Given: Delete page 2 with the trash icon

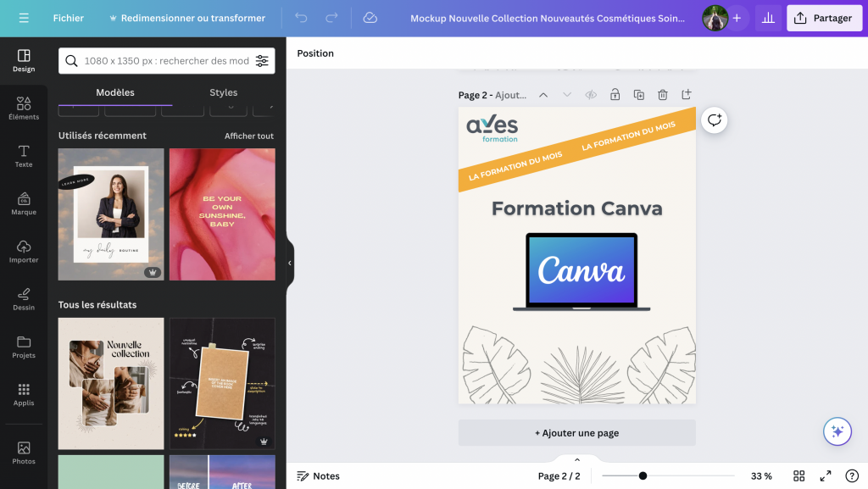Looking at the screenshot, I should [662, 95].
